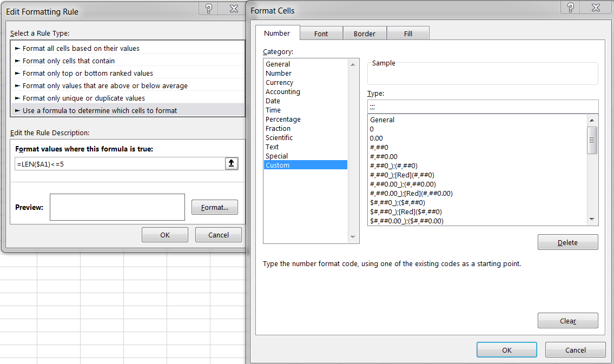614x364 pixels.
Task: Pick the Date category
Action: (306, 101)
